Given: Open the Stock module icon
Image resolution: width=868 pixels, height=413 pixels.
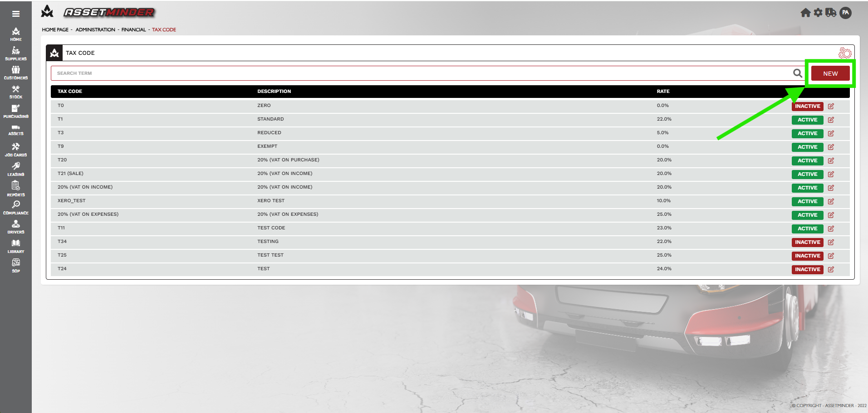Looking at the screenshot, I should click(16, 92).
